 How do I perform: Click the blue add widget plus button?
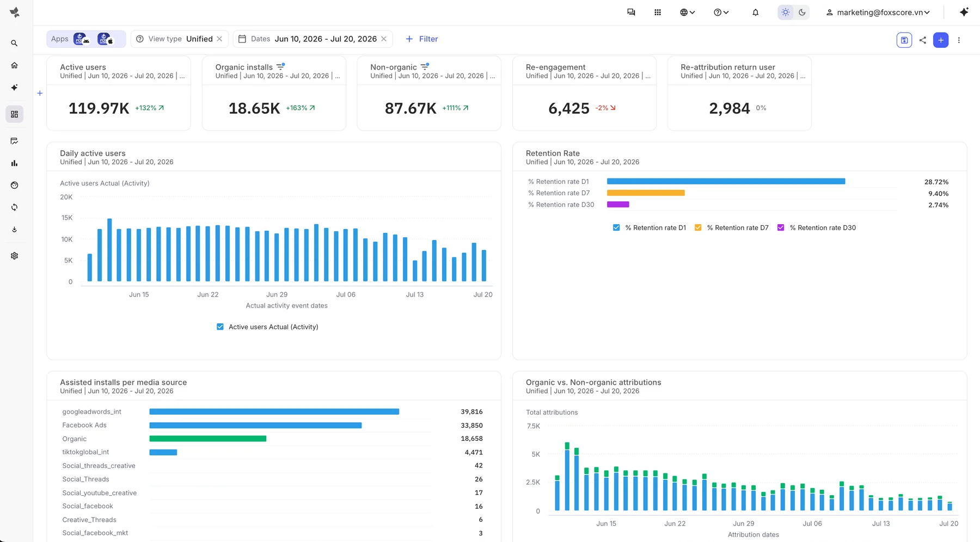941,40
